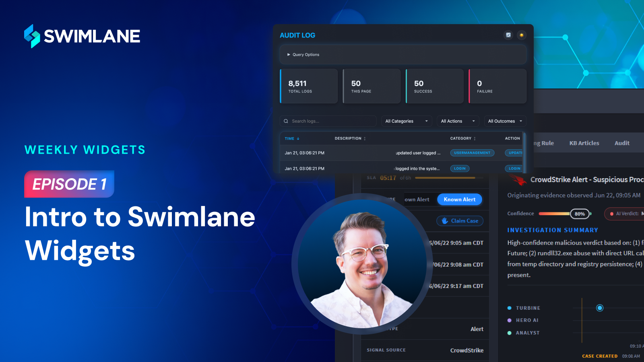Open the Audit tab

click(x=622, y=143)
